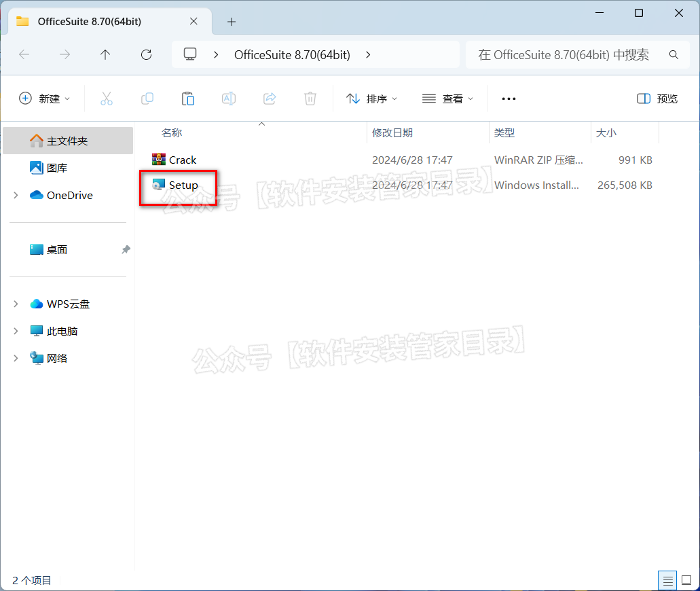
Task: Open the 排序 sort dropdown
Action: 371,98
